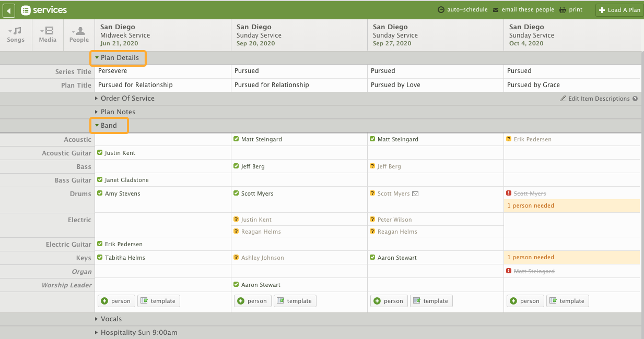
Task: Click the pending status icon beside Erik Pedersen
Action: point(508,139)
